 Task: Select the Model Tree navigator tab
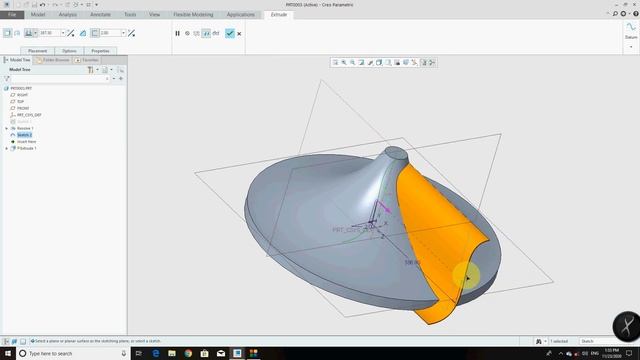pyautogui.click(x=17, y=60)
